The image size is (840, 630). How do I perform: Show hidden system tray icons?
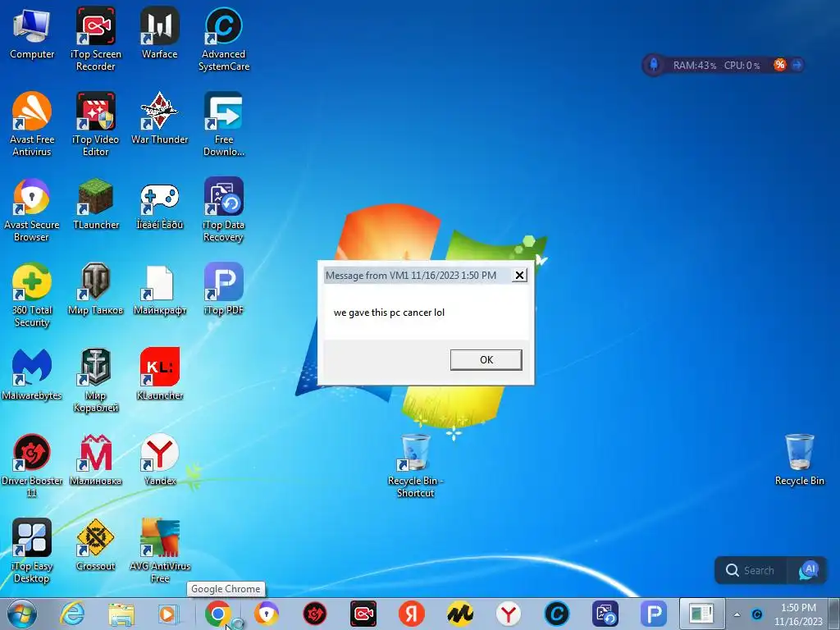coord(737,614)
